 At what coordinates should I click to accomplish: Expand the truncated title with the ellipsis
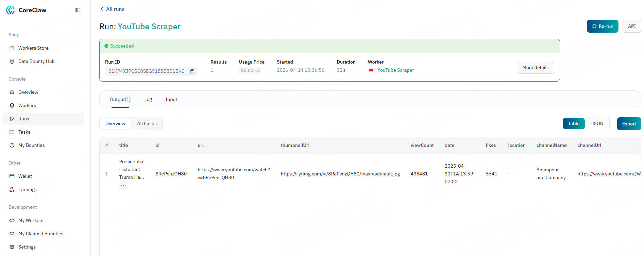pos(123,185)
